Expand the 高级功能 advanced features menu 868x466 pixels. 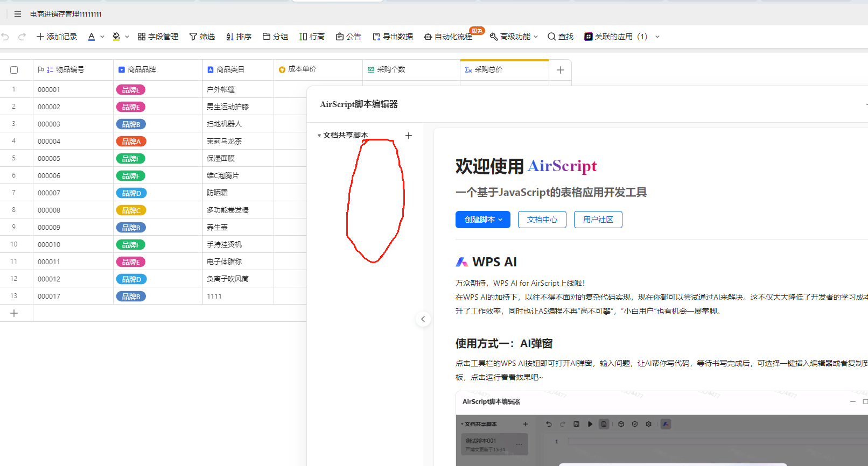tap(514, 37)
